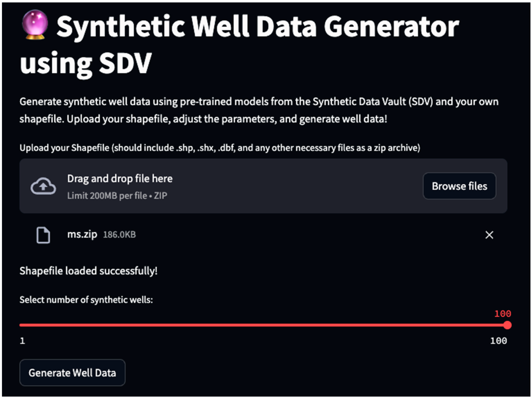This screenshot has width=532, height=400.
Task: Click the crystal ball emoji in the title
Action: coord(35,25)
